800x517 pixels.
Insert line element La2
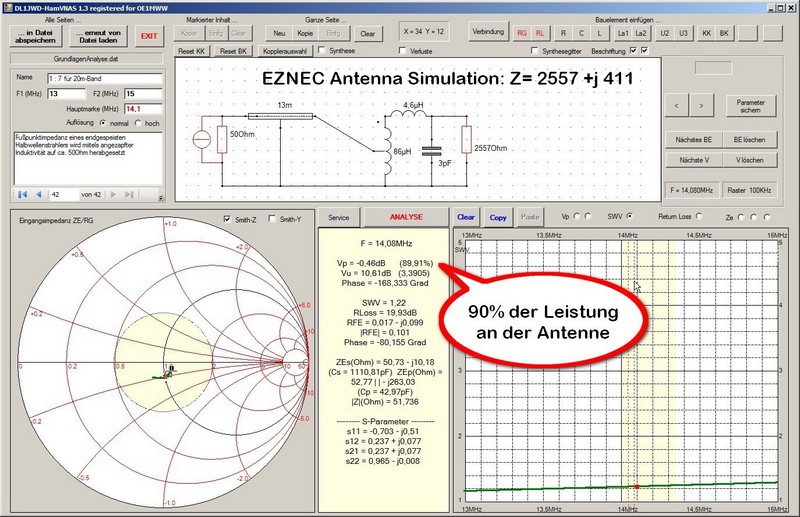click(641, 33)
